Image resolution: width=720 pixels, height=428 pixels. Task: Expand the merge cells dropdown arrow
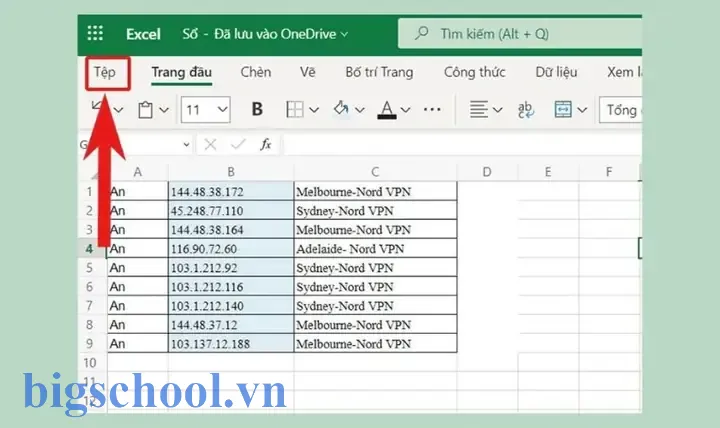click(582, 110)
